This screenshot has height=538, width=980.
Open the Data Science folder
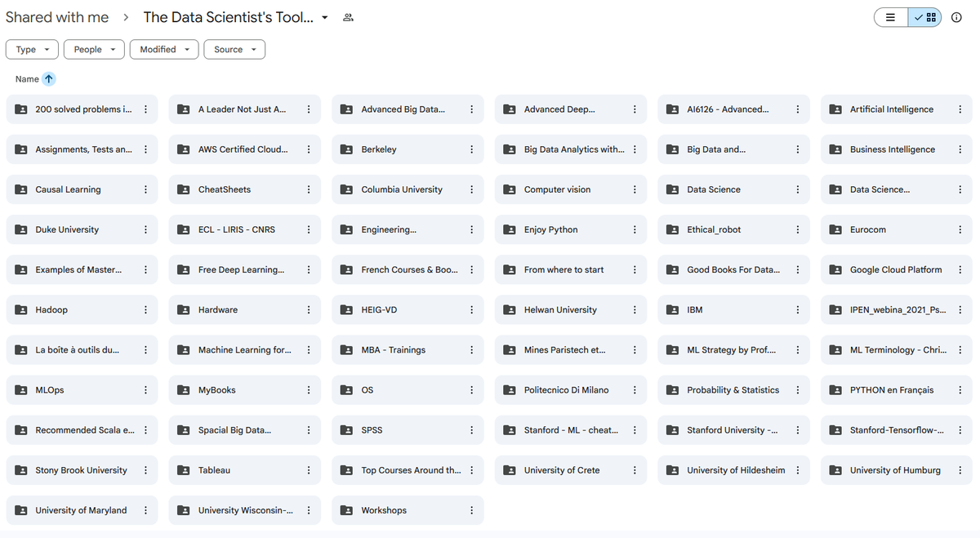[733, 189]
